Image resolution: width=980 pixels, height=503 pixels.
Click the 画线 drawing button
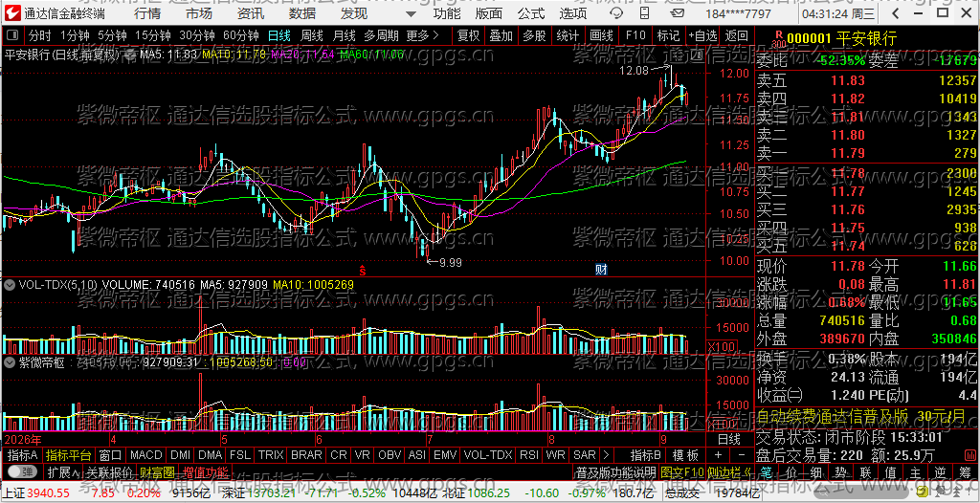(601, 35)
